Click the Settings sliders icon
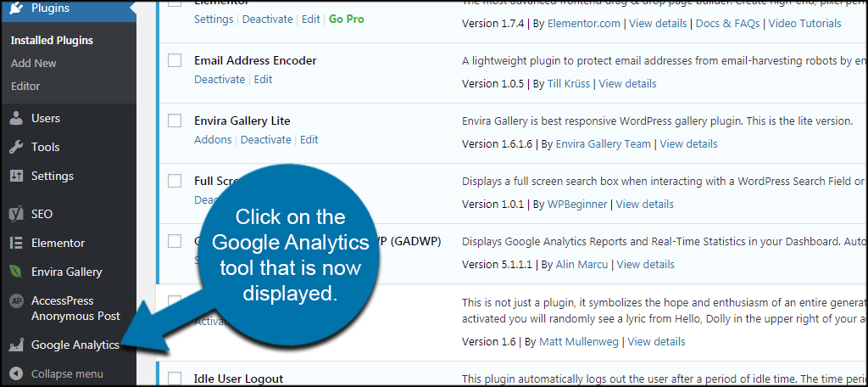Screen dimensions: 868x387 click(x=15, y=177)
